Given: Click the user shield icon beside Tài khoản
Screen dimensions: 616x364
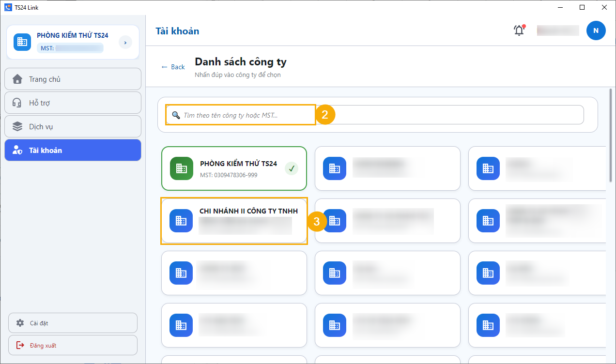Looking at the screenshot, I should pyautogui.click(x=17, y=150).
